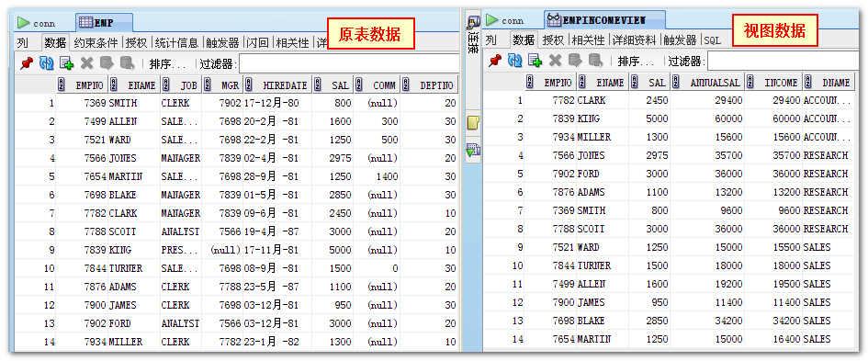The image size is (868, 361).
Task: Open 列 tab in EMP table panel
Action: coord(22,42)
